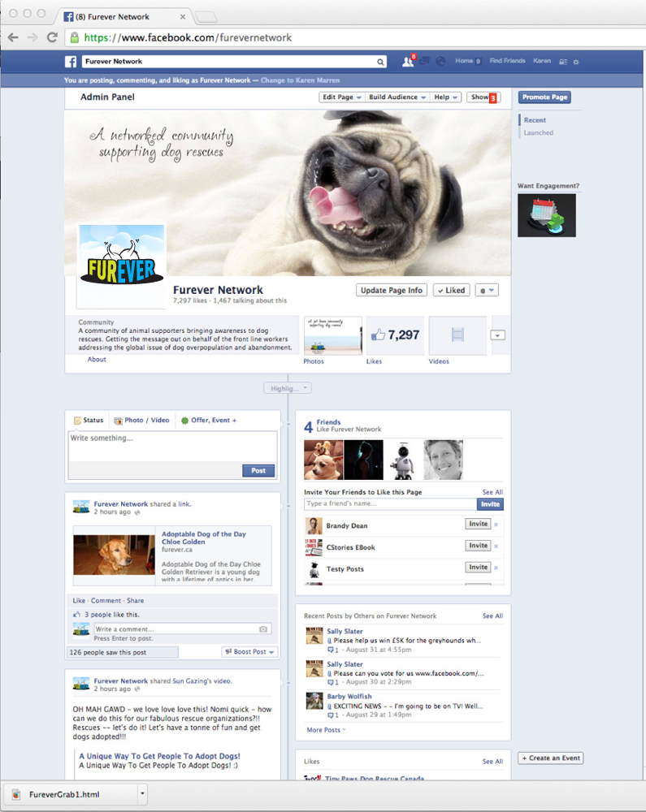This screenshot has width=646, height=812.
Task: Click the Facebook logo in the blue bar
Action: click(71, 62)
